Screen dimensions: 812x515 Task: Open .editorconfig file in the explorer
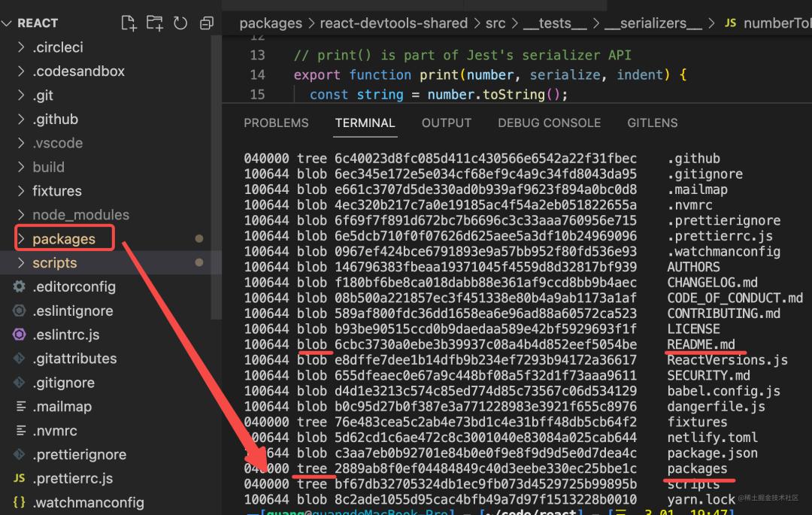pyautogui.click(x=74, y=286)
